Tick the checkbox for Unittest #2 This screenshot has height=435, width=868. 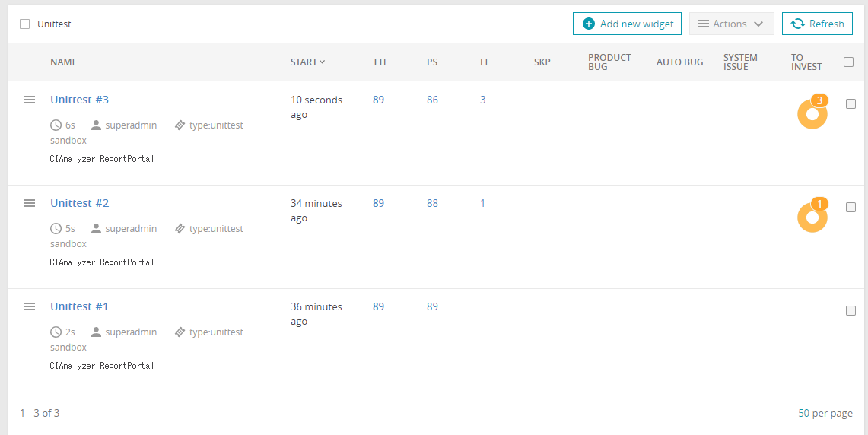(x=851, y=208)
